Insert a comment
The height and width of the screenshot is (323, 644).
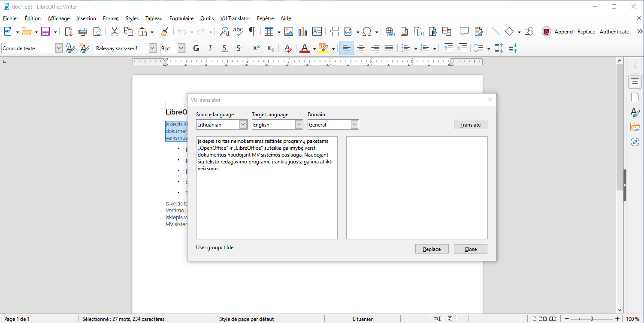[464, 31]
